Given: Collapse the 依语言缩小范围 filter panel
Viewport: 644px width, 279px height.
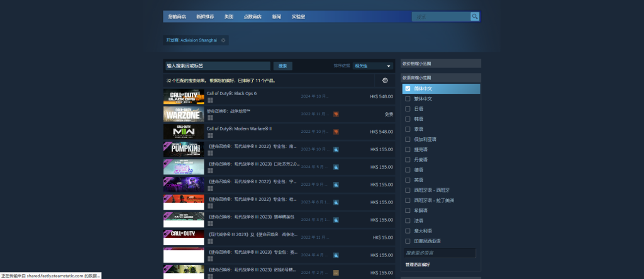Looking at the screenshot, I should (441, 77).
